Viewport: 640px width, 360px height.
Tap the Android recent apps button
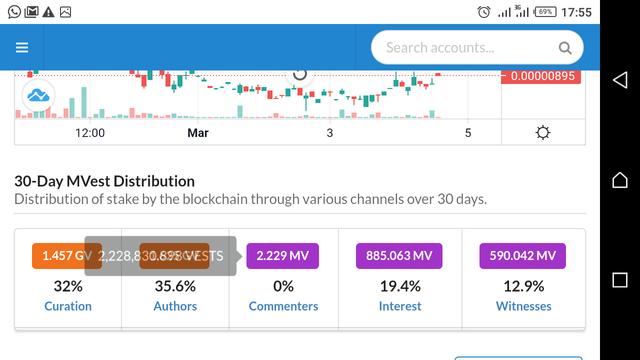pyautogui.click(x=620, y=280)
